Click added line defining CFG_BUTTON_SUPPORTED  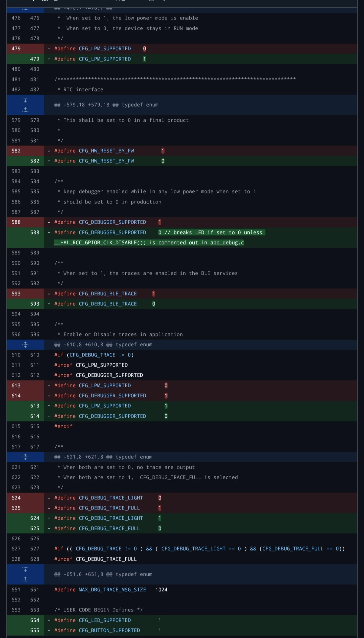click(201, 630)
